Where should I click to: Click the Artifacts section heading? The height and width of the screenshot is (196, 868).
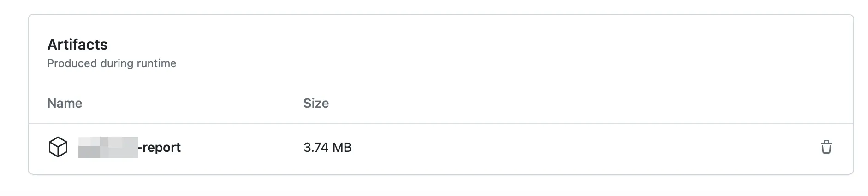coord(77,45)
